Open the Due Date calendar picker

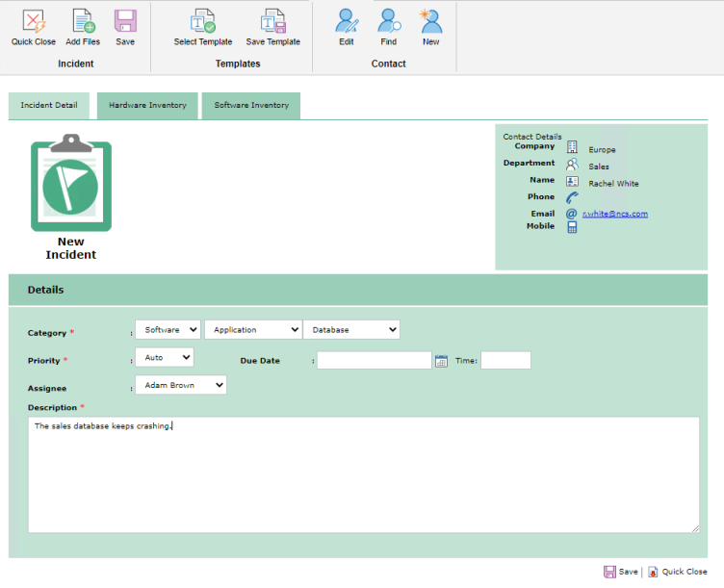(x=441, y=361)
